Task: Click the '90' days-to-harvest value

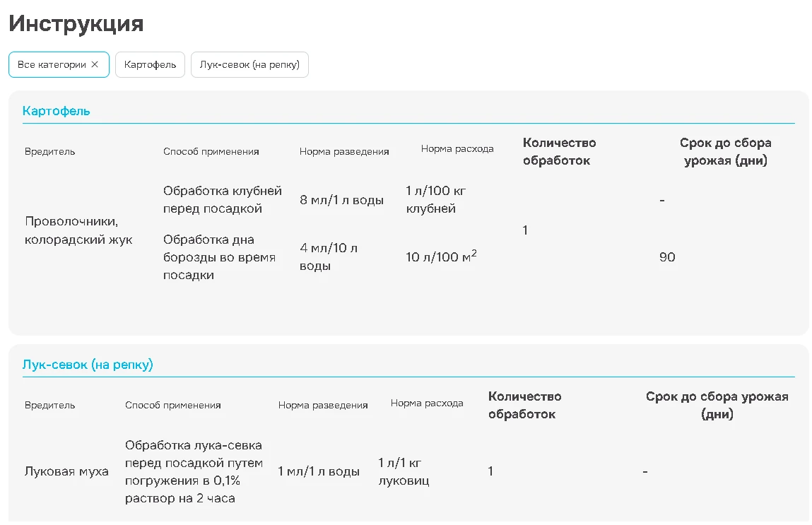Action: coord(667,257)
